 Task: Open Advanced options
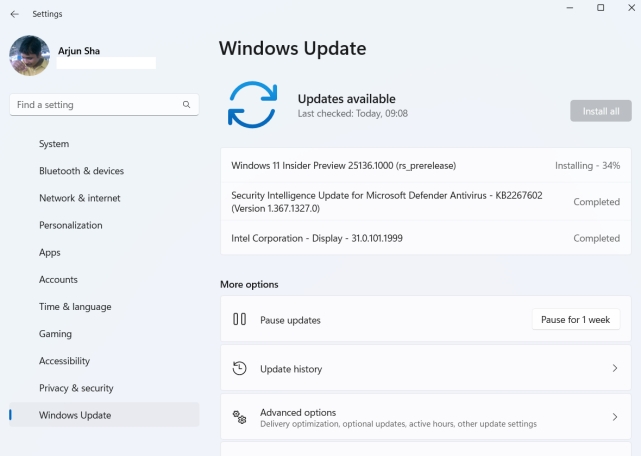coord(426,417)
